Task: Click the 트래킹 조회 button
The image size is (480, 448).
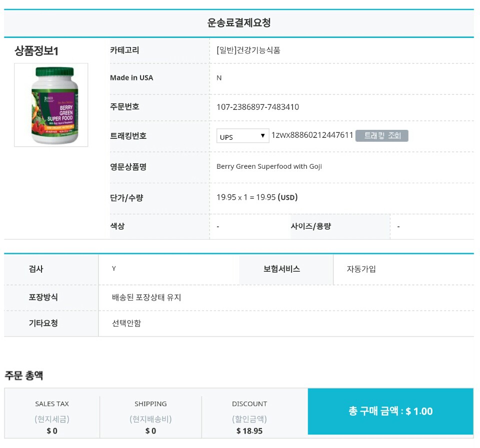Action: pos(382,135)
